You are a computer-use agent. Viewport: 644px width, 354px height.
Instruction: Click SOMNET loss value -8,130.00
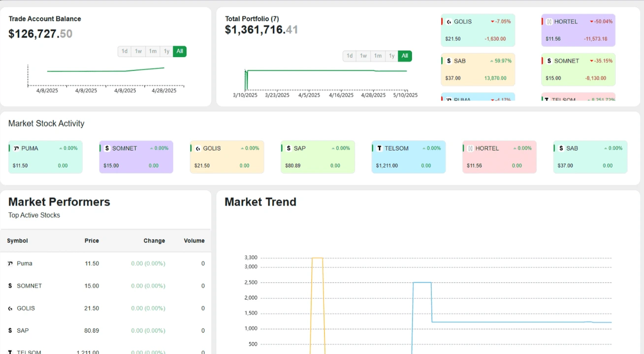point(595,78)
